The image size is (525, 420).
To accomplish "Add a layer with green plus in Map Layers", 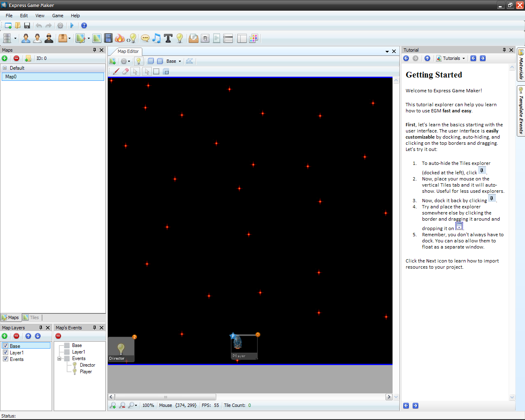I will [5, 336].
